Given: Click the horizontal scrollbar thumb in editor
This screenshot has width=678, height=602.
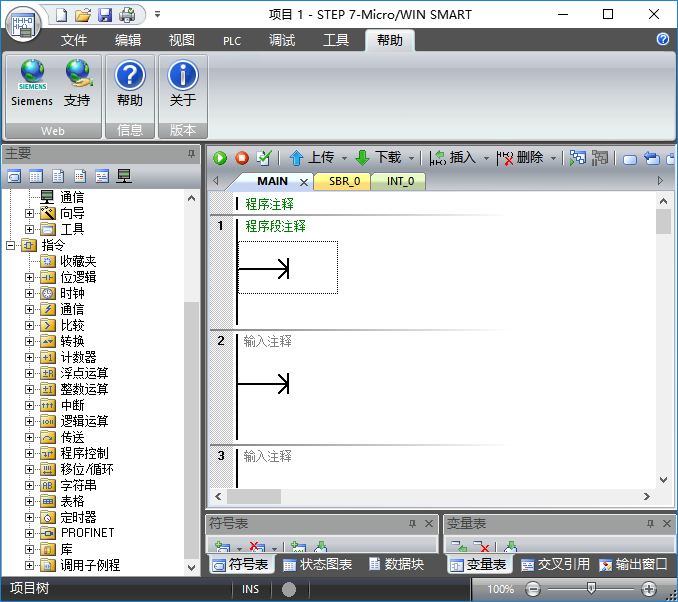Looking at the screenshot, I should [254, 496].
